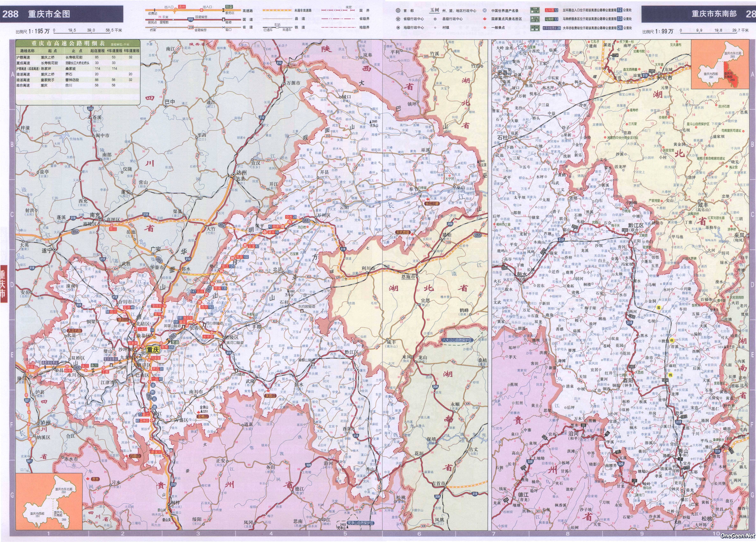Click the red maple leaf scenic area symbol
Viewport: 756px width, 542px height.
click(x=485, y=19)
